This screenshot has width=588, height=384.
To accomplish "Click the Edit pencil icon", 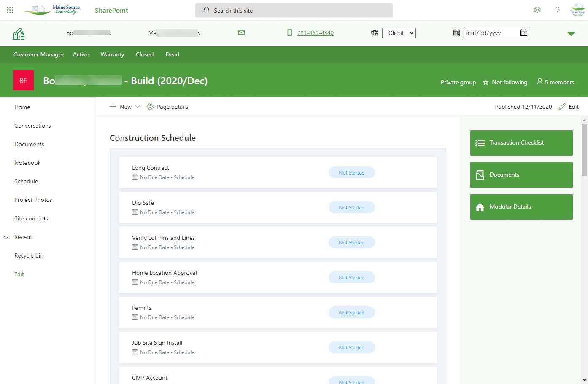I will tap(562, 107).
